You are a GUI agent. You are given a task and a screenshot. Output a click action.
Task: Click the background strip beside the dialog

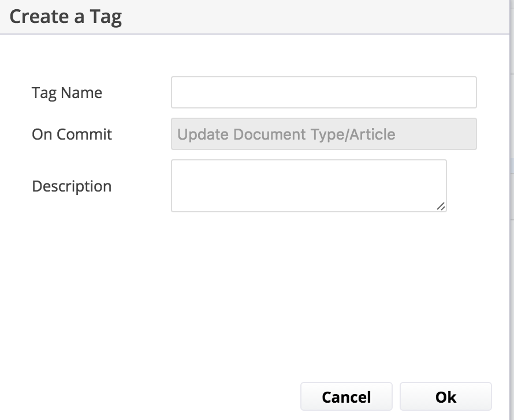pyautogui.click(x=512, y=209)
